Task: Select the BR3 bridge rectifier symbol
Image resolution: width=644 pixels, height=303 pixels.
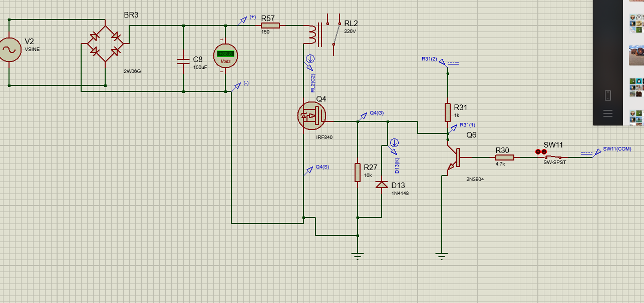Action: tap(105, 43)
